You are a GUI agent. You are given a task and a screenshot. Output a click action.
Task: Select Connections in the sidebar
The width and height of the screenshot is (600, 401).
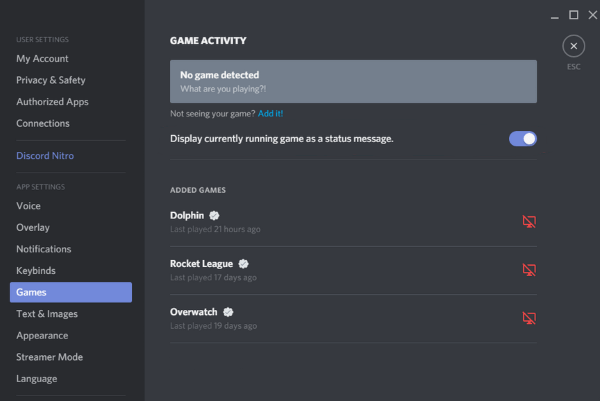(x=43, y=123)
